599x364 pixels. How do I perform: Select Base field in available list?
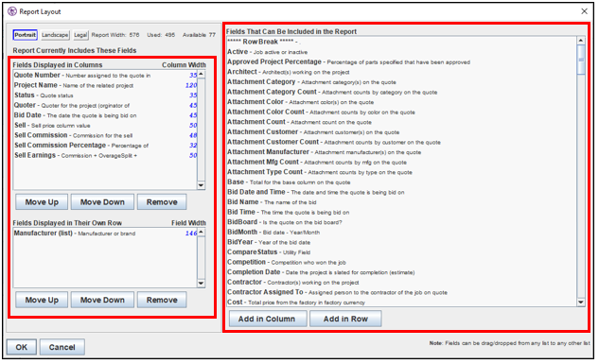click(x=401, y=182)
